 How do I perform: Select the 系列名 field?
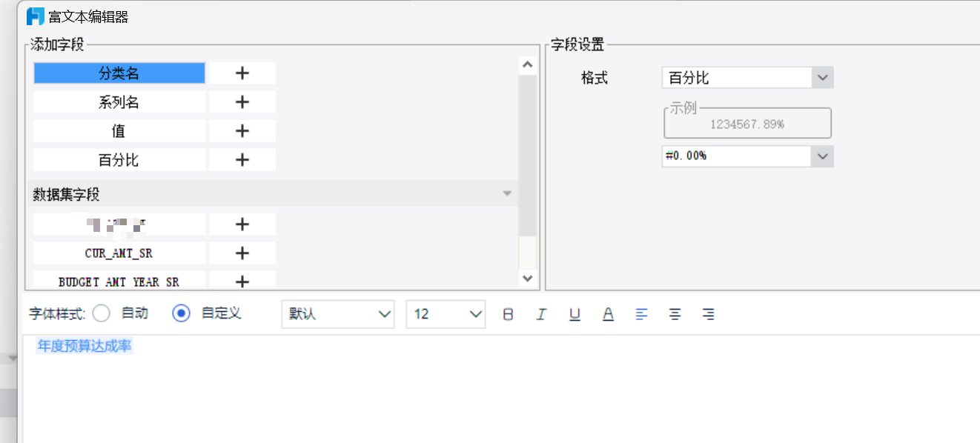coord(119,102)
